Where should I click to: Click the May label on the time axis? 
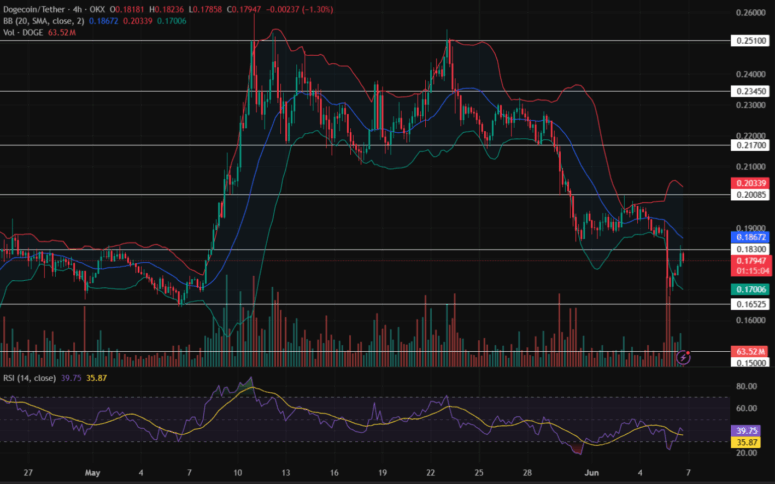(x=93, y=472)
